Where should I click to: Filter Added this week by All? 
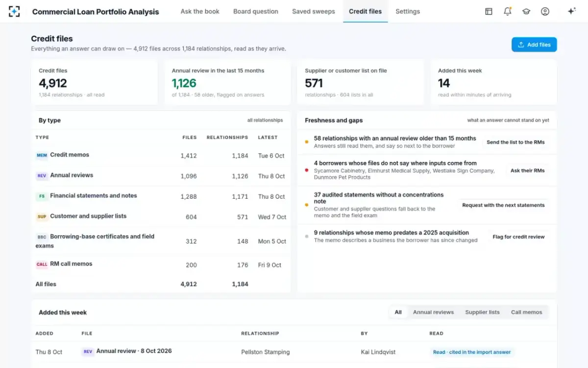(398, 312)
